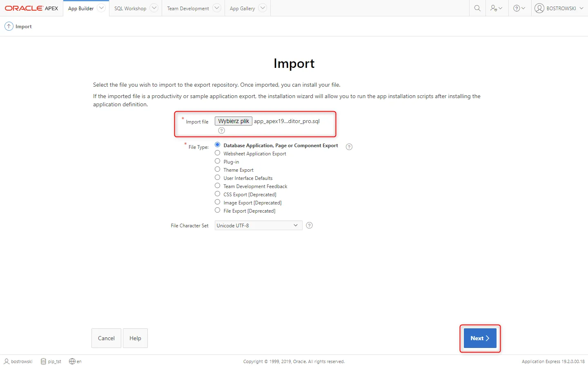Open the Team Development tab
This screenshot has height=368, width=588.
pyautogui.click(x=188, y=9)
